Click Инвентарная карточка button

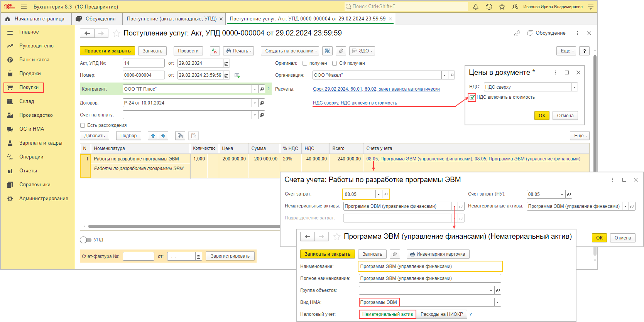438,254
